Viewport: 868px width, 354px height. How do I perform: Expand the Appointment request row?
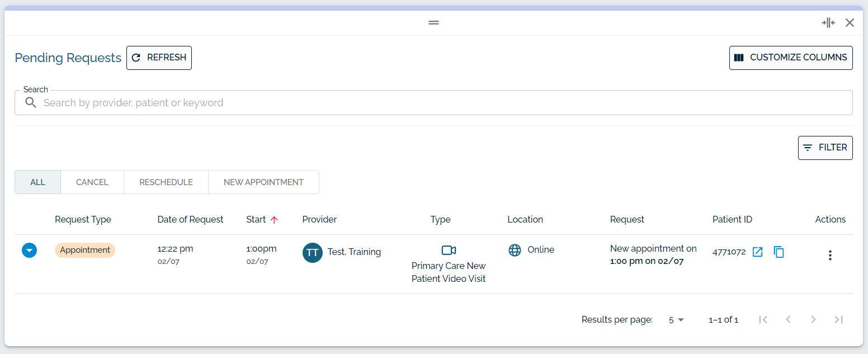[x=30, y=250]
